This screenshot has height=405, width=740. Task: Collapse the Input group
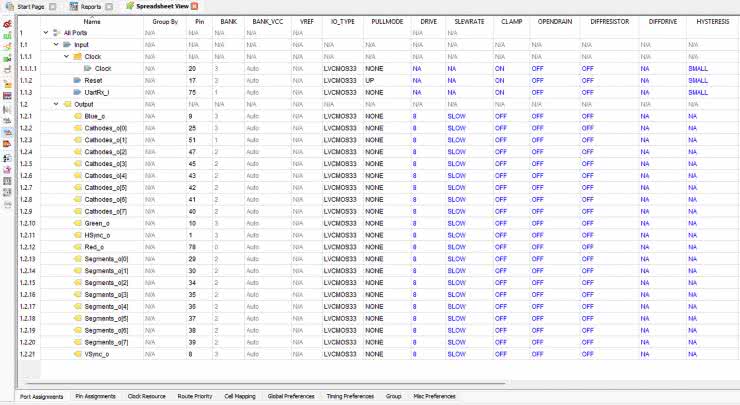pos(56,45)
